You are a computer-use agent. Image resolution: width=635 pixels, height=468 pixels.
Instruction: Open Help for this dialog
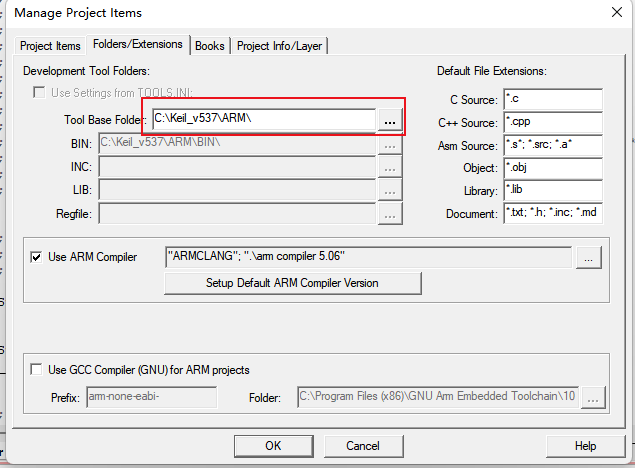585,445
